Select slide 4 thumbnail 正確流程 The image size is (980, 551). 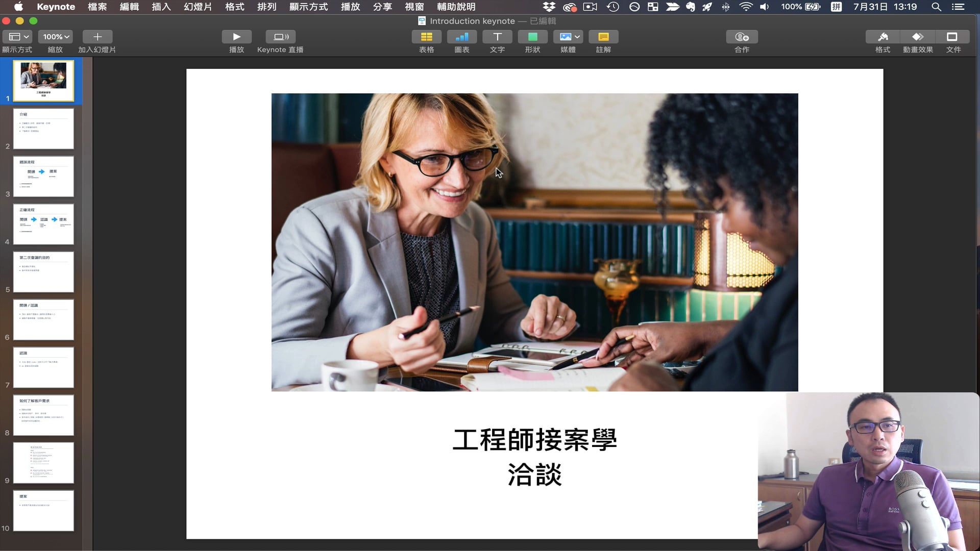click(43, 224)
